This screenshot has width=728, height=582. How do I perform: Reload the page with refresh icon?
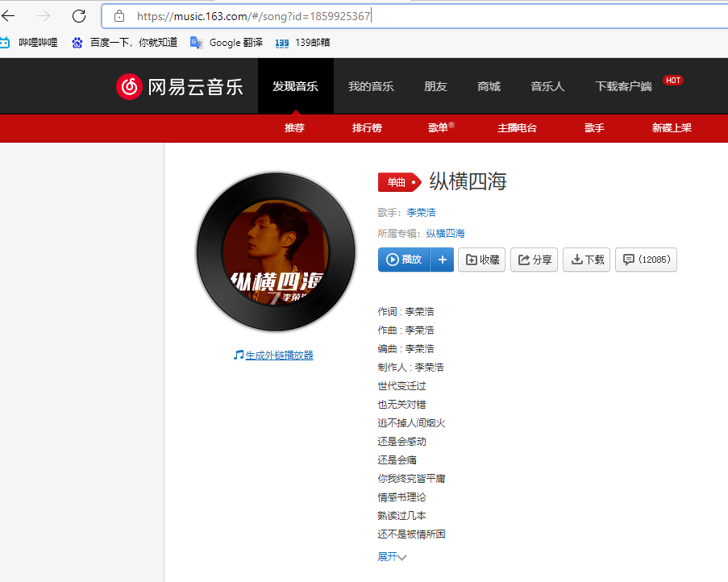pos(79,16)
